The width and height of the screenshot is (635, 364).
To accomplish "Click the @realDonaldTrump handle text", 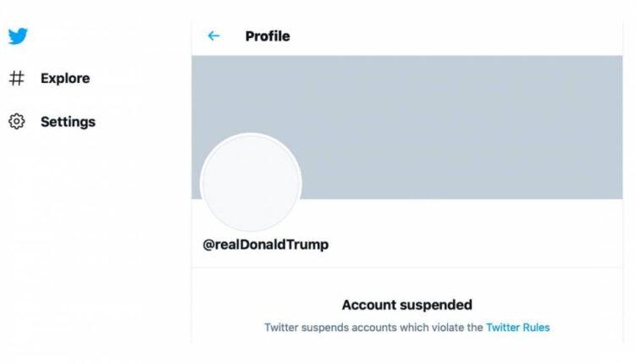I will (x=265, y=245).
